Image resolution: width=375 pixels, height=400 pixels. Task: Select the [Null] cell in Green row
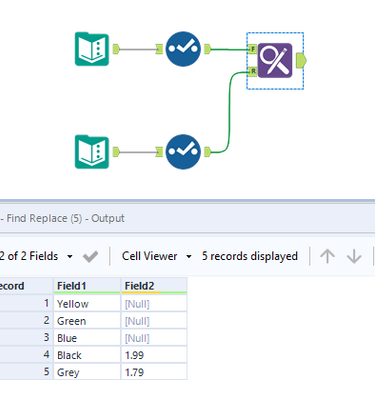154,321
